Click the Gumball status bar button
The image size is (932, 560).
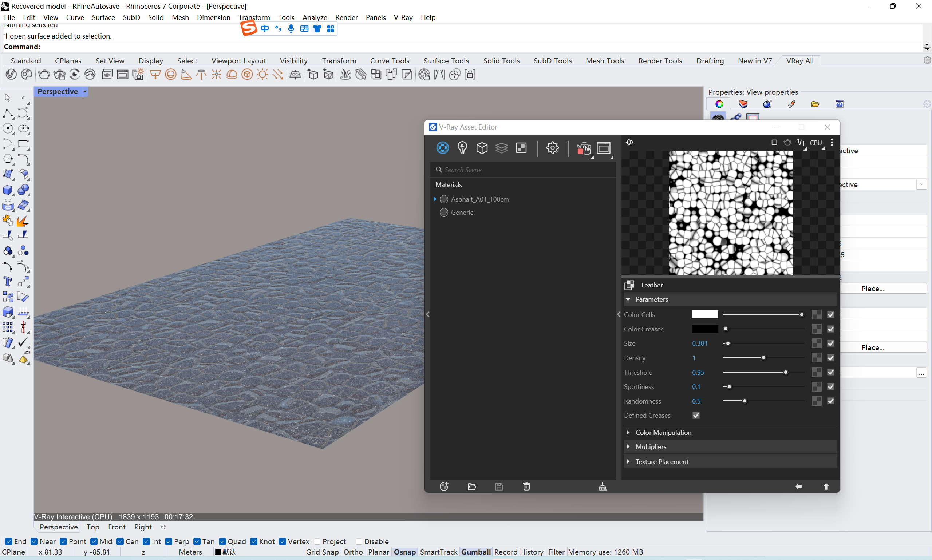[475, 552]
